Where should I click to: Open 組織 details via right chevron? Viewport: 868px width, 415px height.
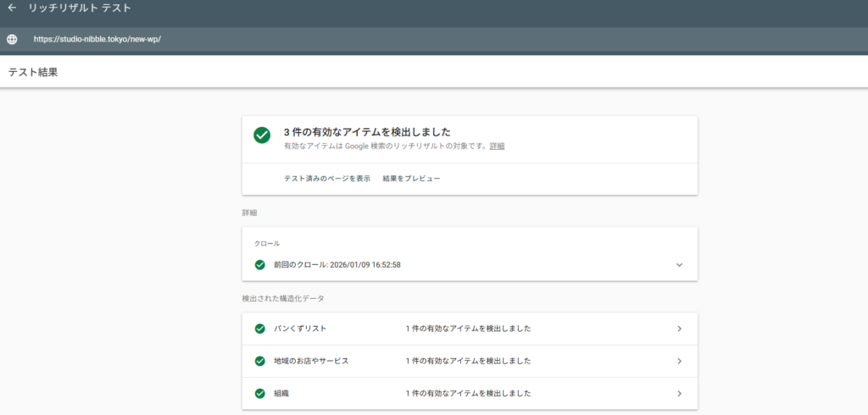[679, 393]
